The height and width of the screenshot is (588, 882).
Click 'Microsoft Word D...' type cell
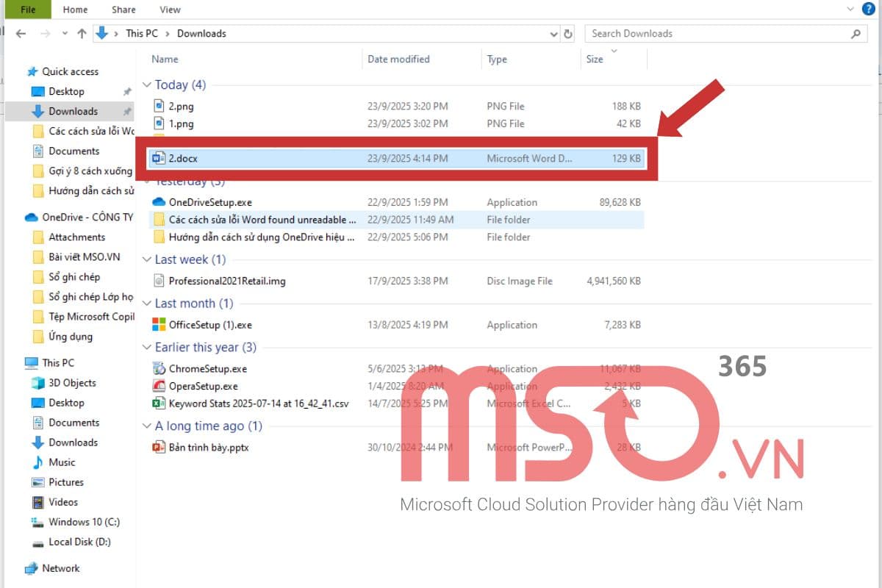529,158
